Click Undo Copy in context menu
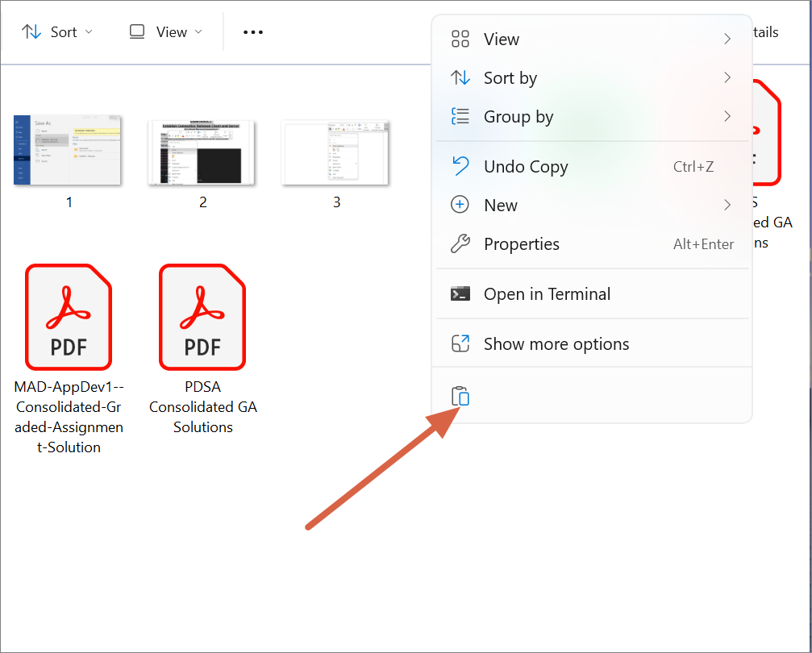Viewport: 812px width, 653px height. pos(526,166)
